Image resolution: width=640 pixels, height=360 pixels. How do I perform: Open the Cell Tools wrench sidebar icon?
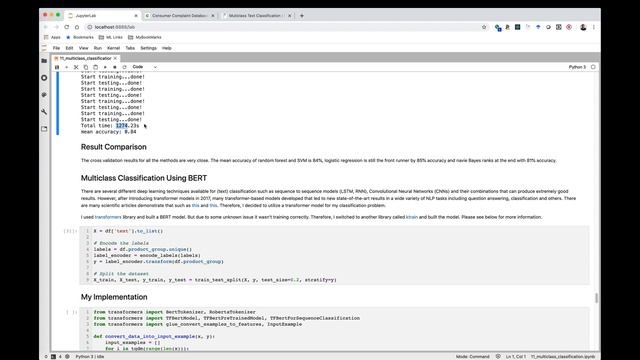coord(44,111)
